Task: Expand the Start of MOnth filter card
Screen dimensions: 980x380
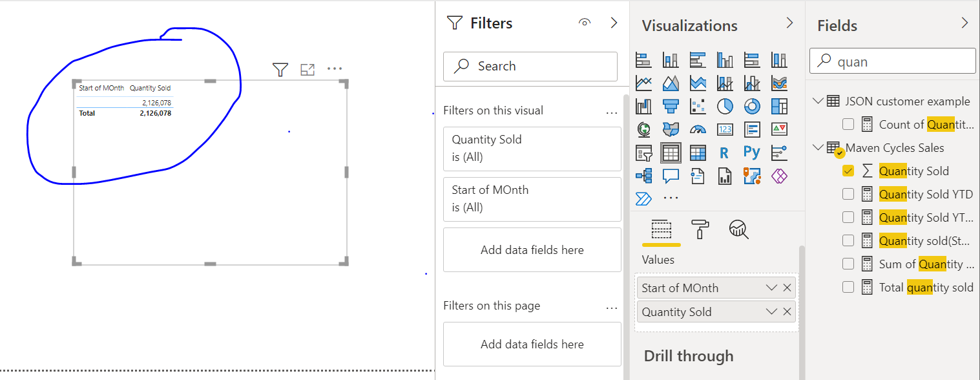Action: pos(532,199)
